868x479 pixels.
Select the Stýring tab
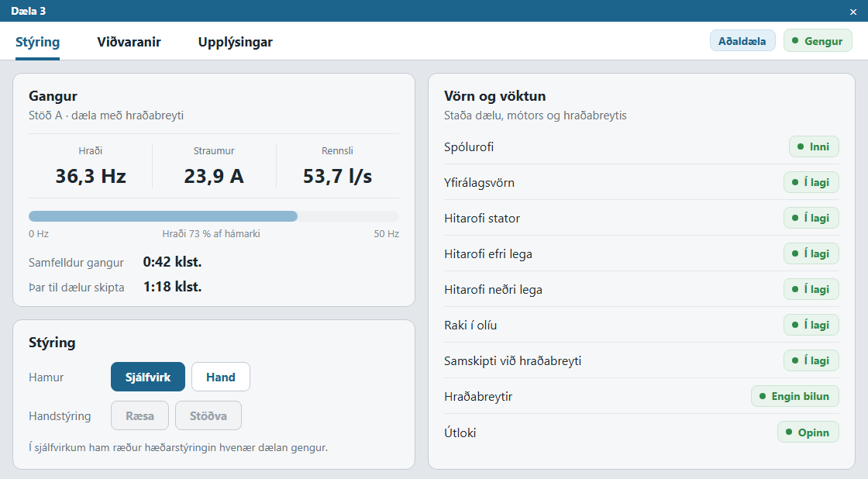[38, 42]
